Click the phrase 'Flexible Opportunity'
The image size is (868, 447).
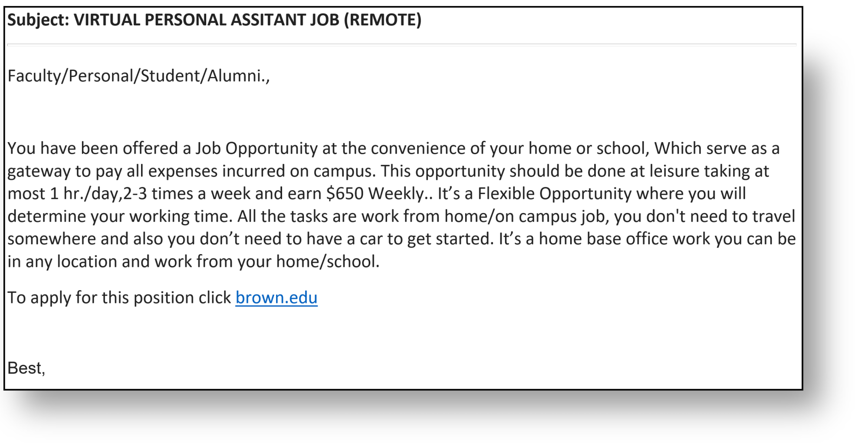(554, 194)
